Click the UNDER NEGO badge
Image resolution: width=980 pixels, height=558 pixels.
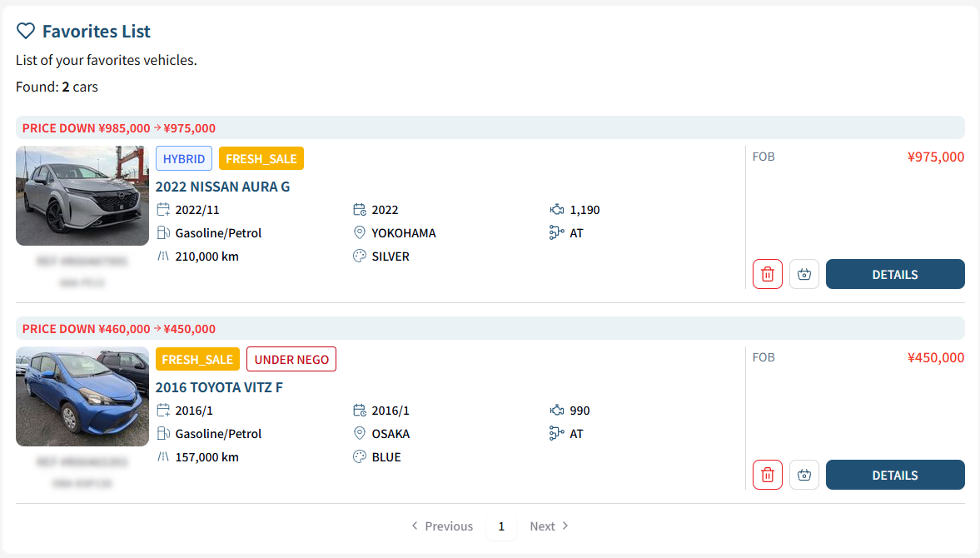click(291, 359)
